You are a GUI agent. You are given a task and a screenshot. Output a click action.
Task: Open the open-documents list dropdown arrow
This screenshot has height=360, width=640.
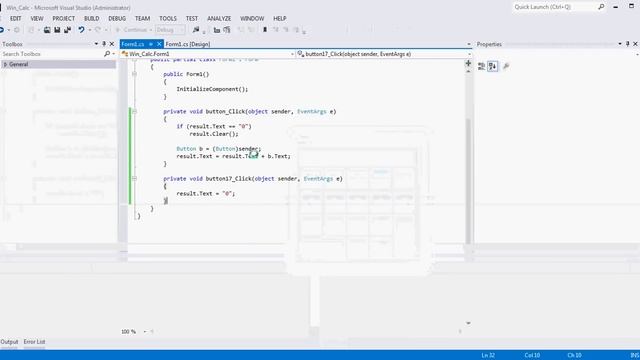pyautogui.click(x=469, y=44)
